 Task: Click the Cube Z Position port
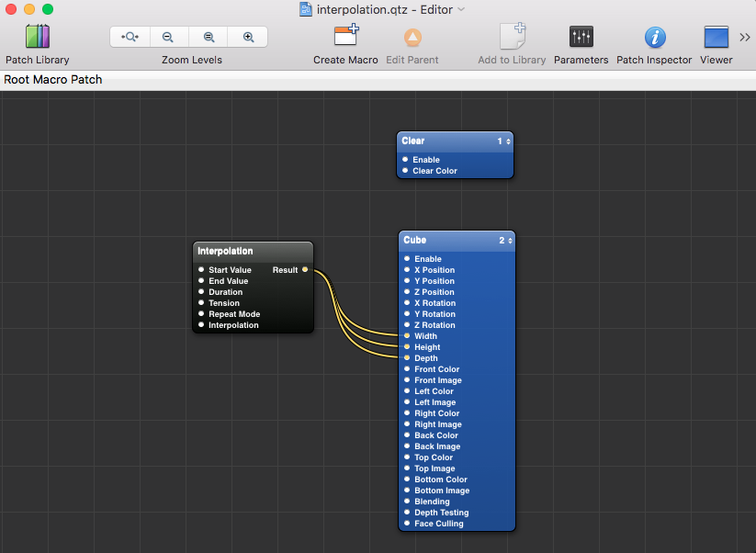[x=407, y=292]
